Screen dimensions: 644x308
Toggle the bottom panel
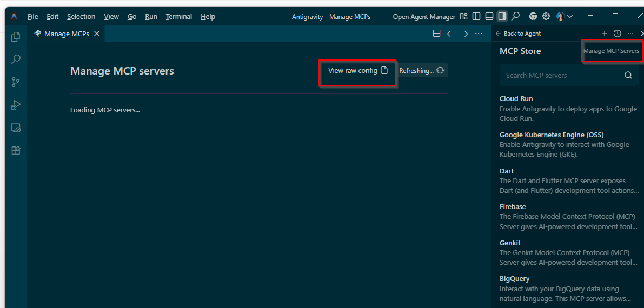pos(489,16)
